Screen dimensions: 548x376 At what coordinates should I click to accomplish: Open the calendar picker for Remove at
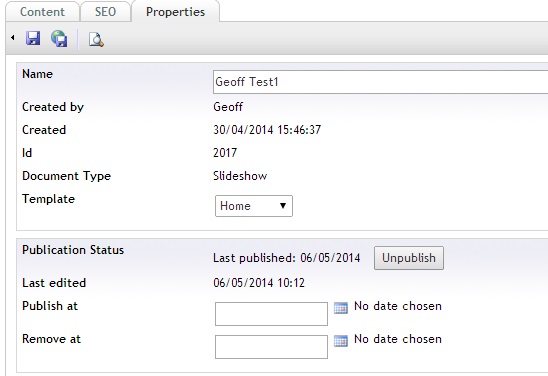pos(341,341)
